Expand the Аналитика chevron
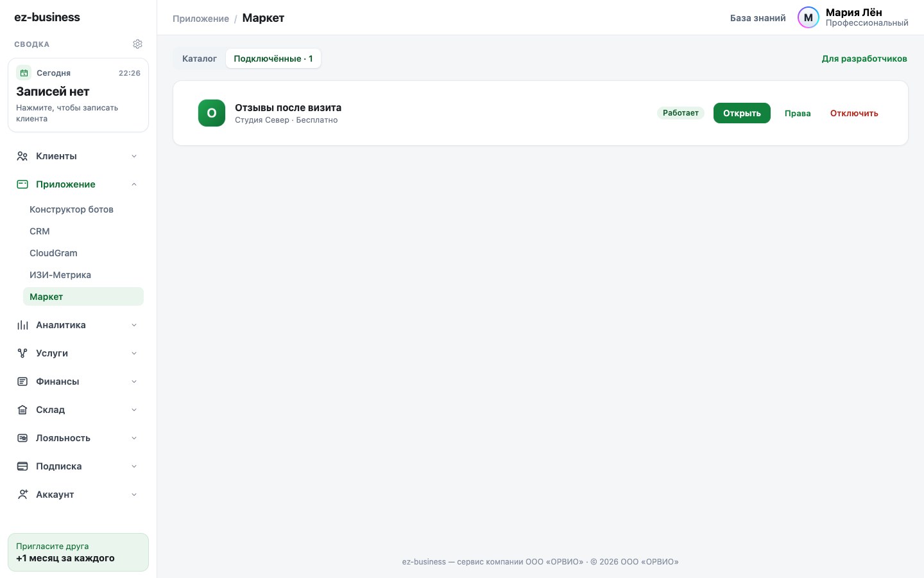Image resolution: width=924 pixels, height=578 pixels. pyautogui.click(x=134, y=325)
